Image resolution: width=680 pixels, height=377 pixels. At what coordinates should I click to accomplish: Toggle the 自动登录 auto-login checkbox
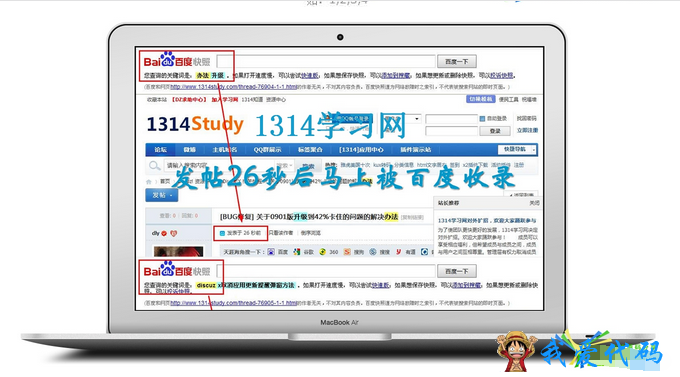pyautogui.click(x=482, y=118)
